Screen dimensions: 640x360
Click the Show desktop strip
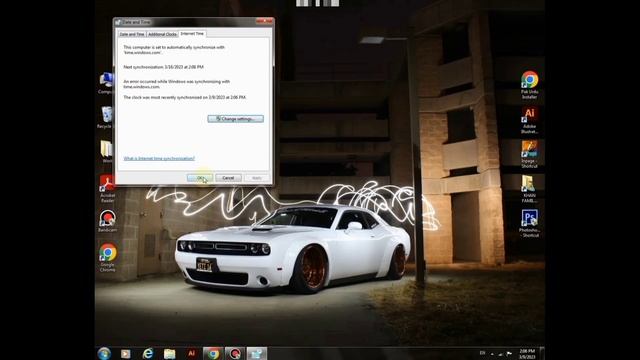(542, 353)
